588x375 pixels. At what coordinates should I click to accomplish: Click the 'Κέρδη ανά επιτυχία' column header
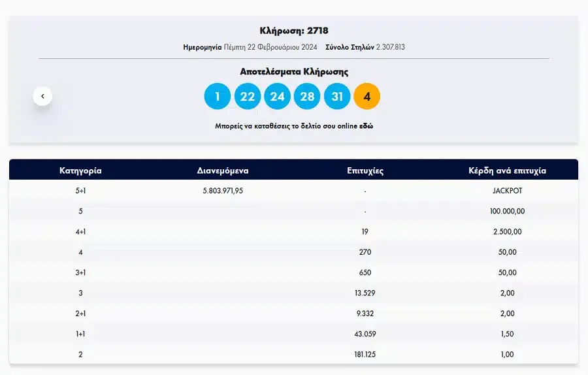(507, 171)
